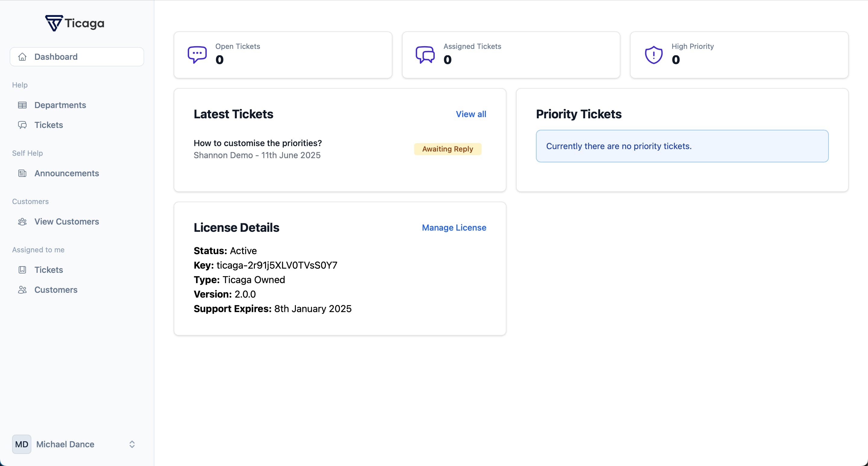Click the assigned Tickets bookmark icon
The width and height of the screenshot is (868, 466).
22,270
